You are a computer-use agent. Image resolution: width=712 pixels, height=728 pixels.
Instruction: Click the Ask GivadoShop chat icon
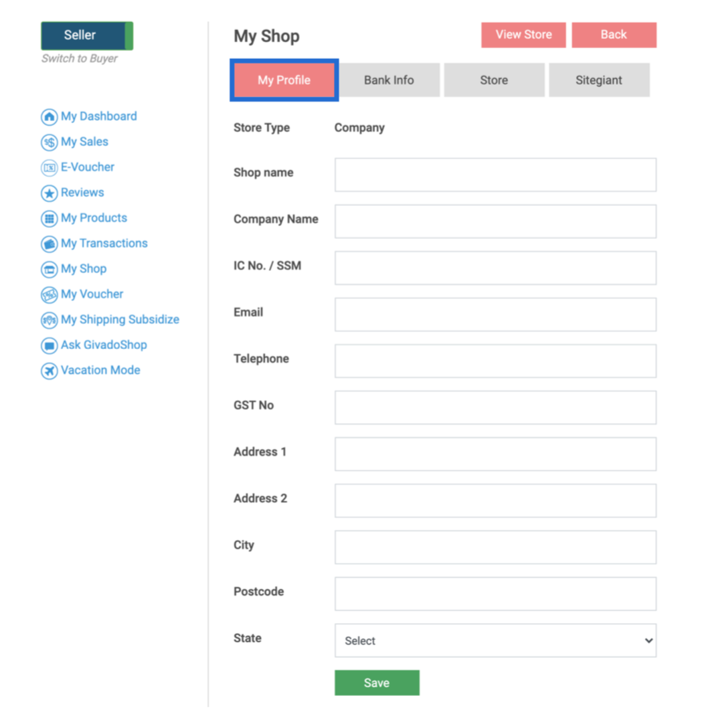click(49, 346)
